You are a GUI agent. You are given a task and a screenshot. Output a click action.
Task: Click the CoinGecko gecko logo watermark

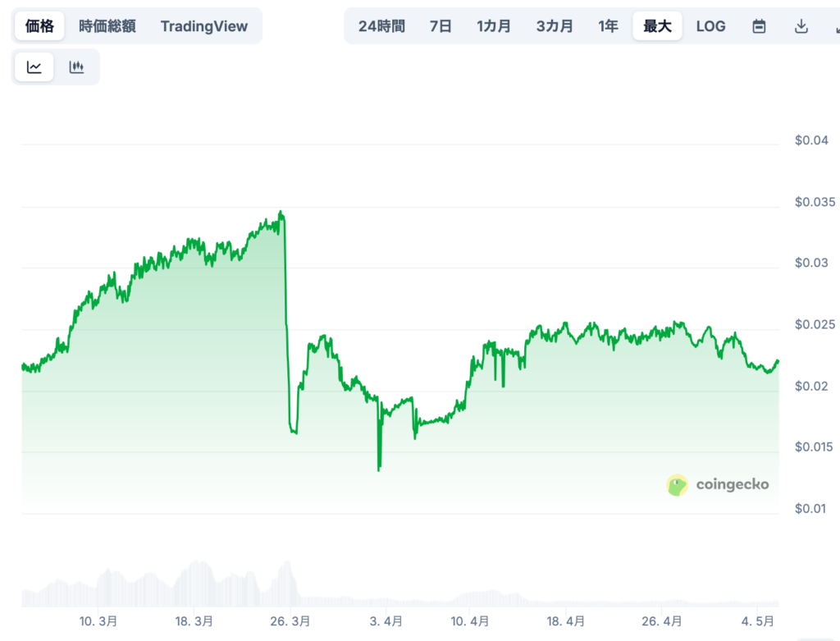677,485
